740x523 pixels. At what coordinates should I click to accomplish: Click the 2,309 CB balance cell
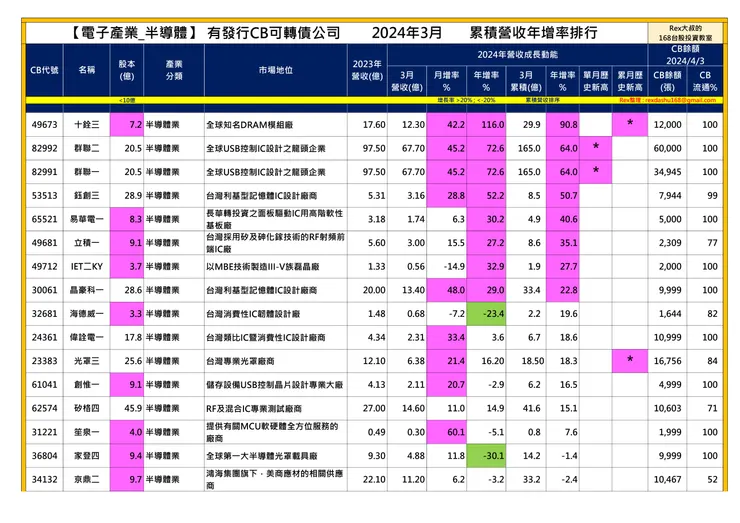(667, 243)
